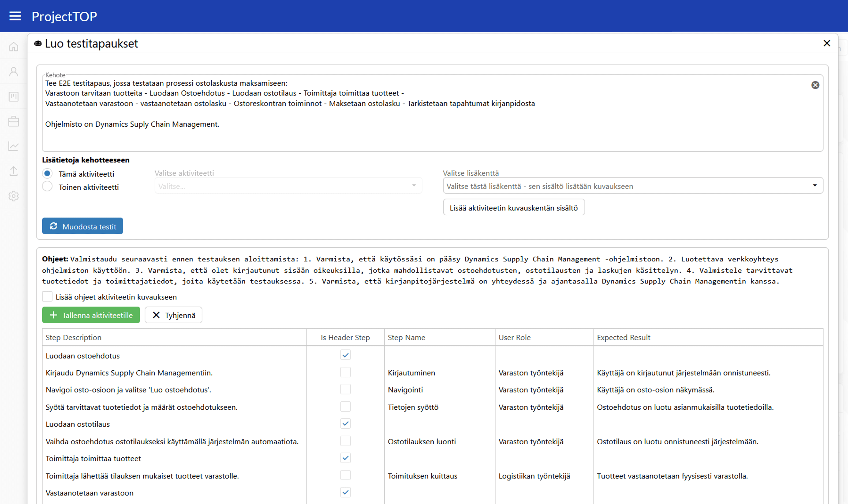
Task: Click inside the Kehote prompt text area
Action: pyautogui.click(x=408, y=136)
